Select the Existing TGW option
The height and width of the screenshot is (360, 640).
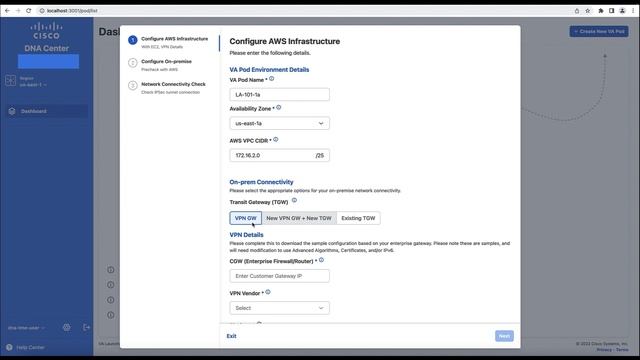click(358, 218)
